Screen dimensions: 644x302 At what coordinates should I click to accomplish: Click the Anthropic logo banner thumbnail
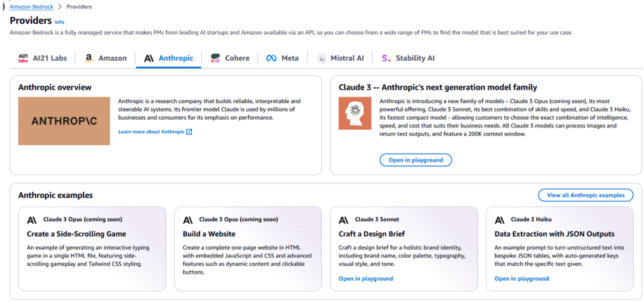coord(64,121)
